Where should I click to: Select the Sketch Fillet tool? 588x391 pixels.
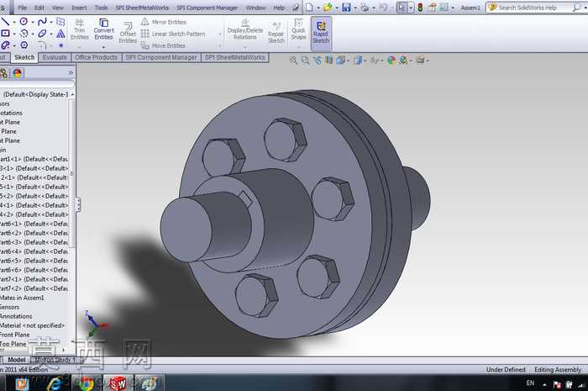coord(42,45)
